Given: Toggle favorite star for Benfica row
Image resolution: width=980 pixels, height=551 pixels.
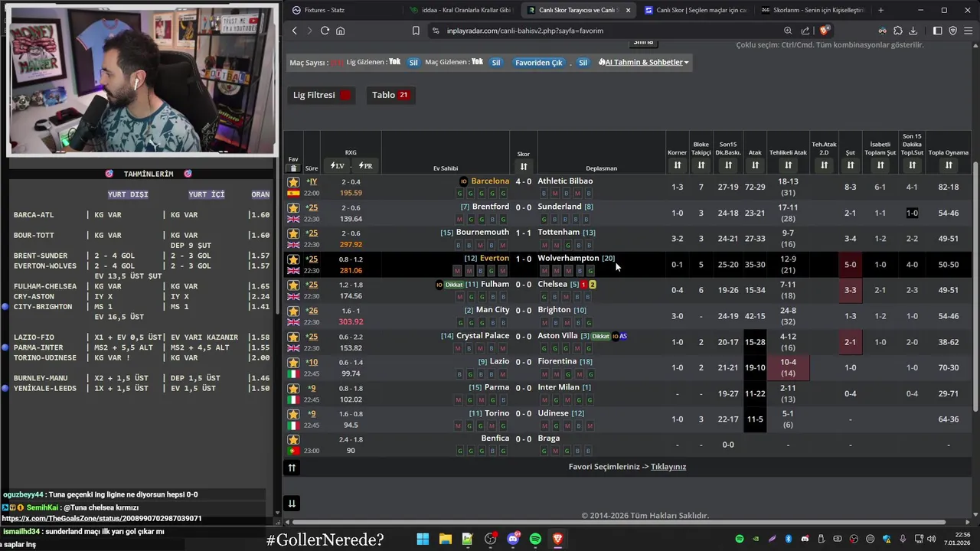Looking at the screenshot, I should [x=293, y=440].
